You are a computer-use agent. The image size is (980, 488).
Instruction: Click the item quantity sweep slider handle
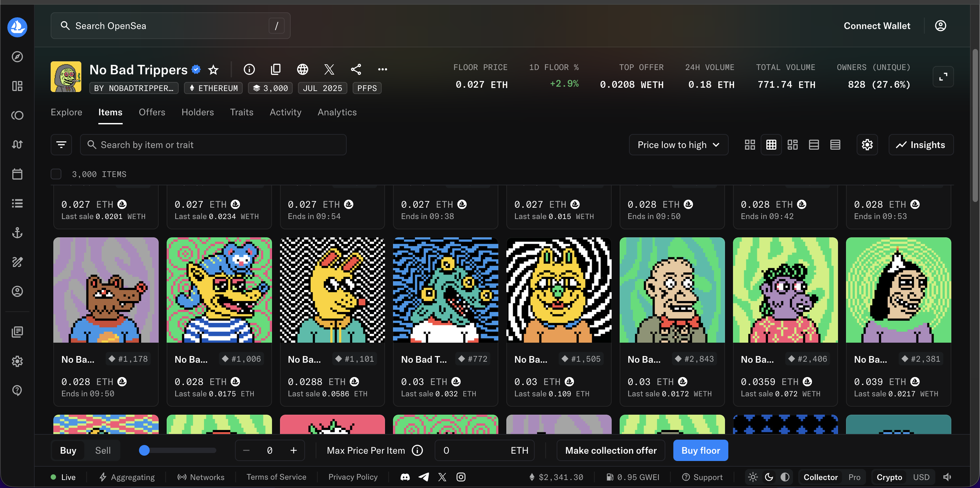pos(144,450)
